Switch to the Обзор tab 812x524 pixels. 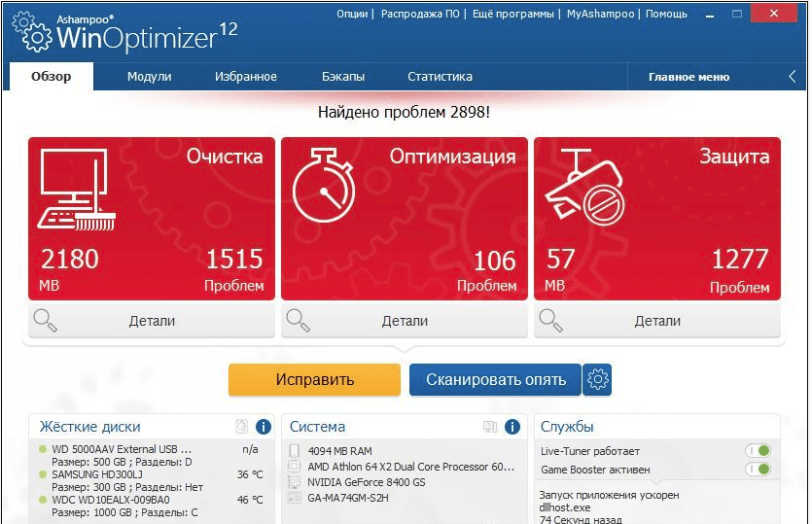tap(52, 77)
